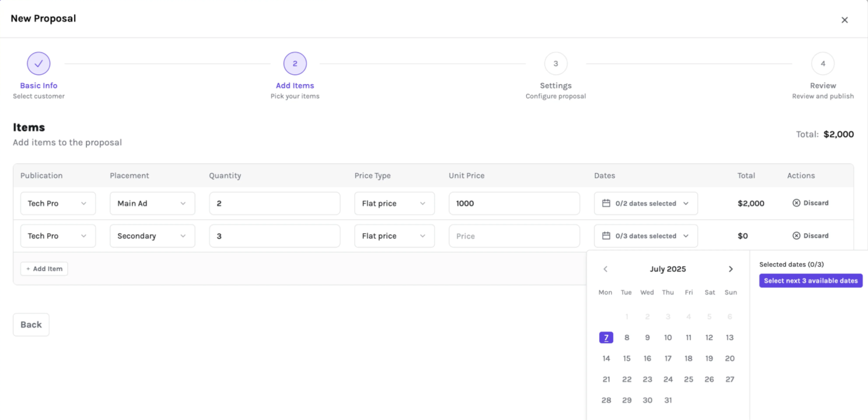Open the Secondary placement dropdown
The height and width of the screenshot is (420, 868).
[152, 236]
